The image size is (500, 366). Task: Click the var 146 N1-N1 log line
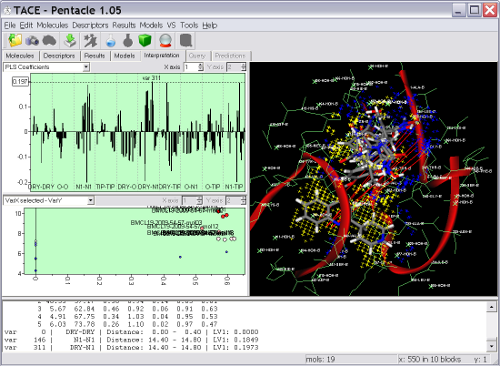131,340
